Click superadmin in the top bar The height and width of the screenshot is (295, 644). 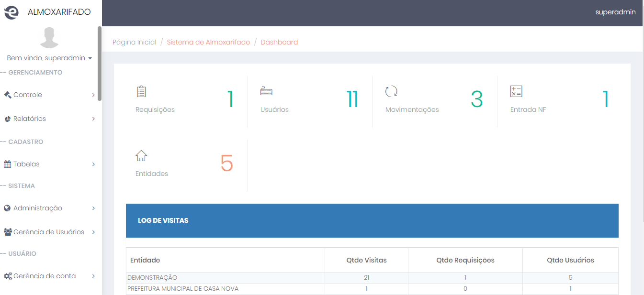coord(615,12)
